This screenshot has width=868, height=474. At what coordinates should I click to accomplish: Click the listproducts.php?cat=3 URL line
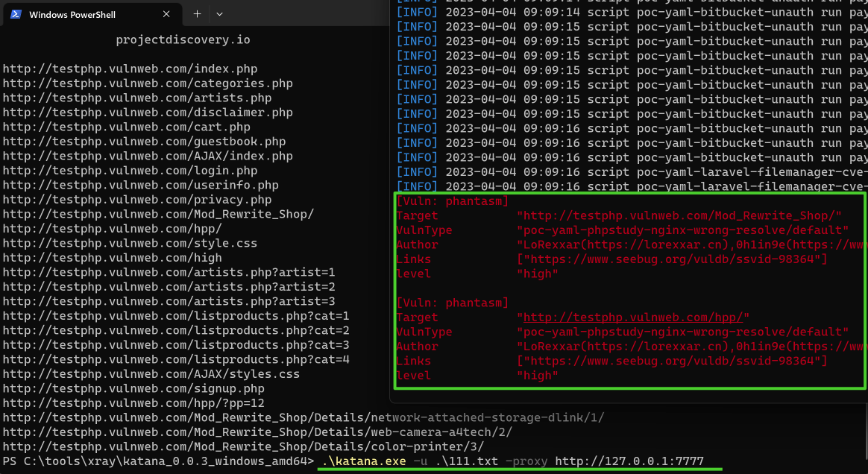click(x=176, y=345)
